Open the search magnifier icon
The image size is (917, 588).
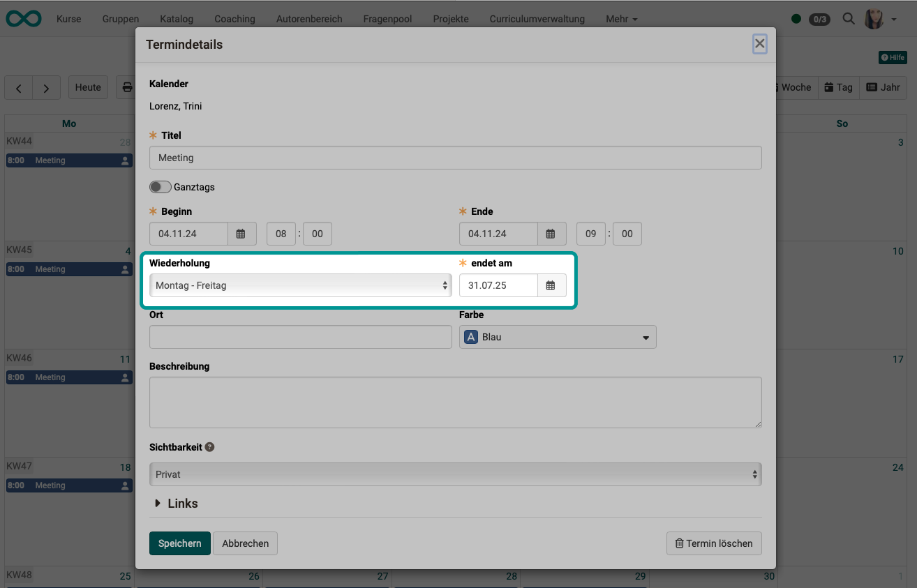point(849,19)
